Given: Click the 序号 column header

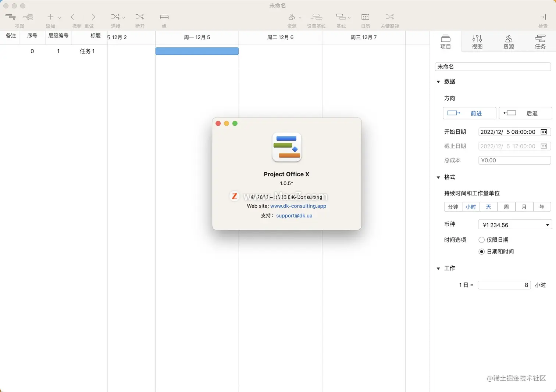Looking at the screenshot, I should (x=32, y=36).
